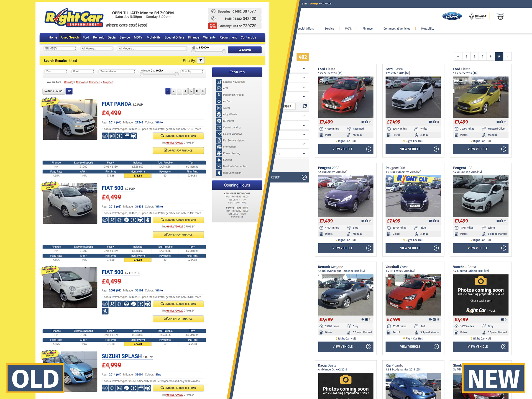This screenshot has height=399, width=532.
Task: Click View Vehicle for Vauxhall Corsa 1.4 Sri
Action: click(413, 347)
